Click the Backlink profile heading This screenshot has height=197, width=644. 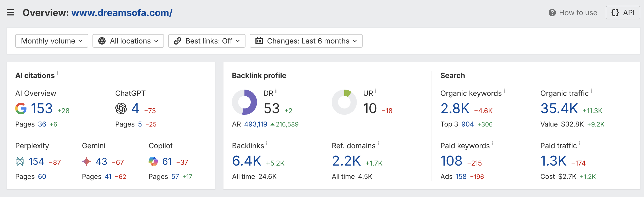pyautogui.click(x=259, y=75)
